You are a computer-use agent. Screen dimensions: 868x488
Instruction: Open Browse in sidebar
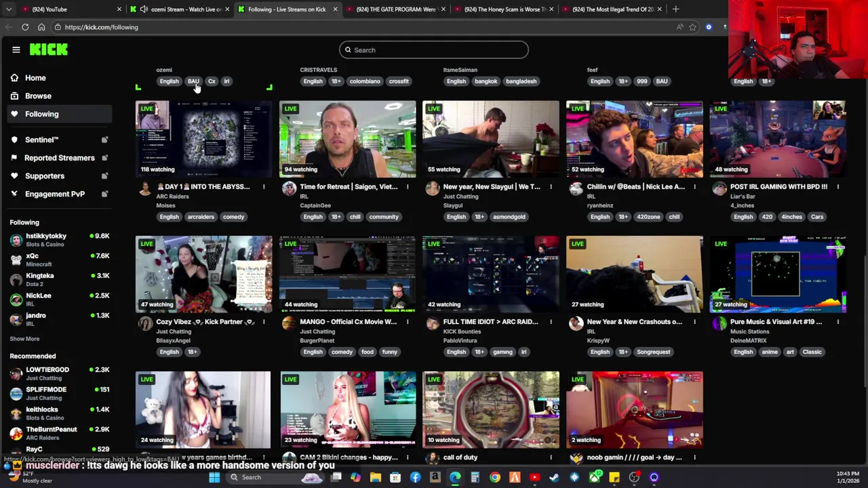pos(38,96)
